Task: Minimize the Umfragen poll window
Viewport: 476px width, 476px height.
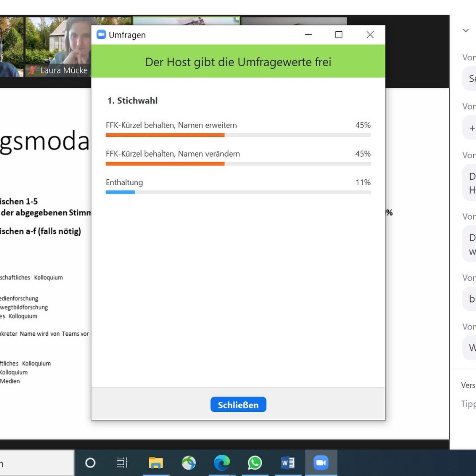Action: coord(308,35)
